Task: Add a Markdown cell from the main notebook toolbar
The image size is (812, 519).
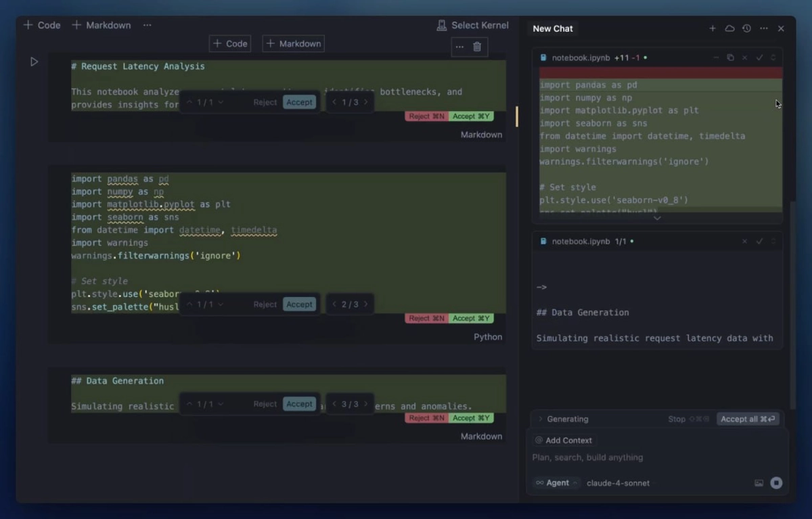Action: click(101, 25)
